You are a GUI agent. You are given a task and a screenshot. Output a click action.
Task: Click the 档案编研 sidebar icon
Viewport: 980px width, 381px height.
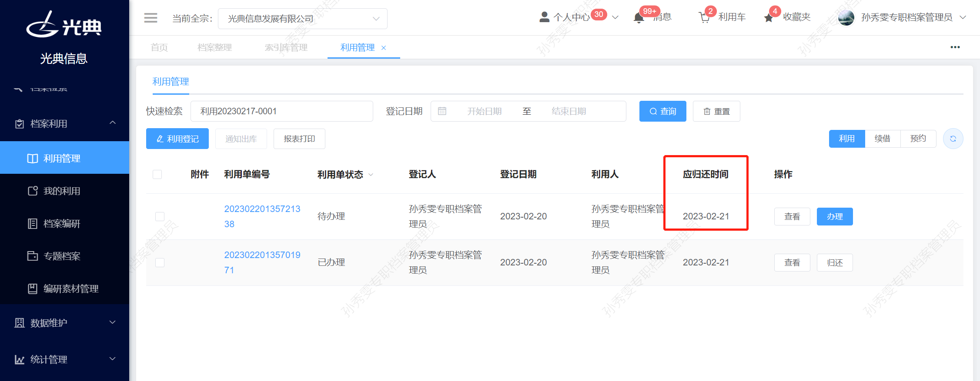[33, 223]
